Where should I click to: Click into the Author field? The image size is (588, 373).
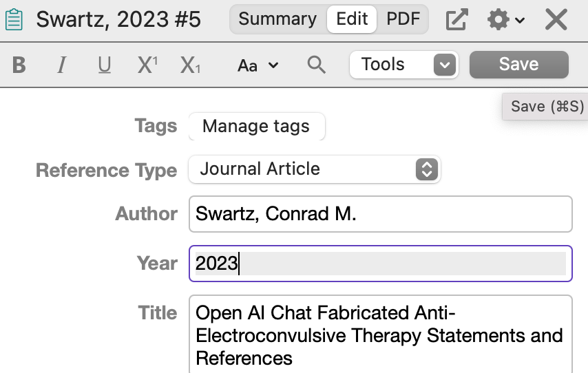pyautogui.click(x=380, y=214)
